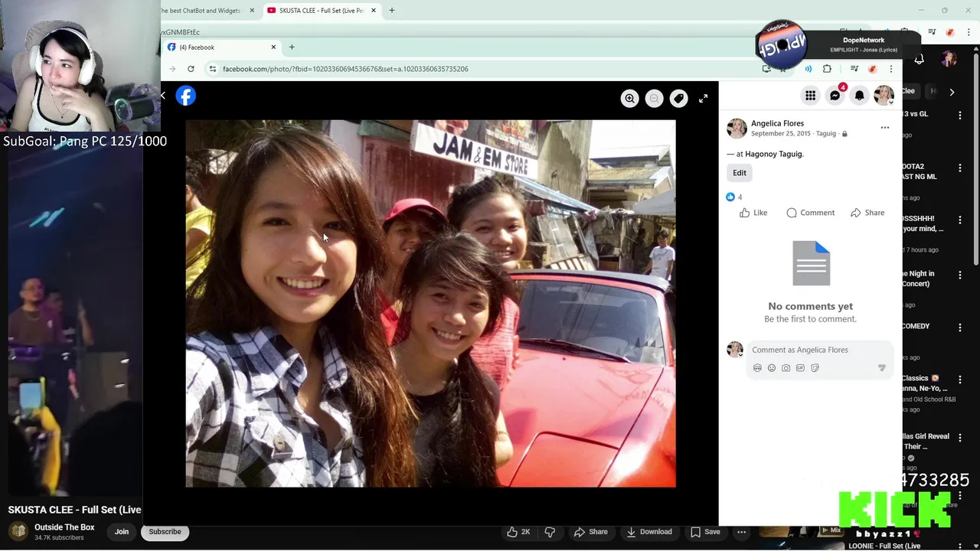Save the YouTube video to playlist
Image resolution: width=980 pixels, height=551 pixels.
(x=705, y=532)
